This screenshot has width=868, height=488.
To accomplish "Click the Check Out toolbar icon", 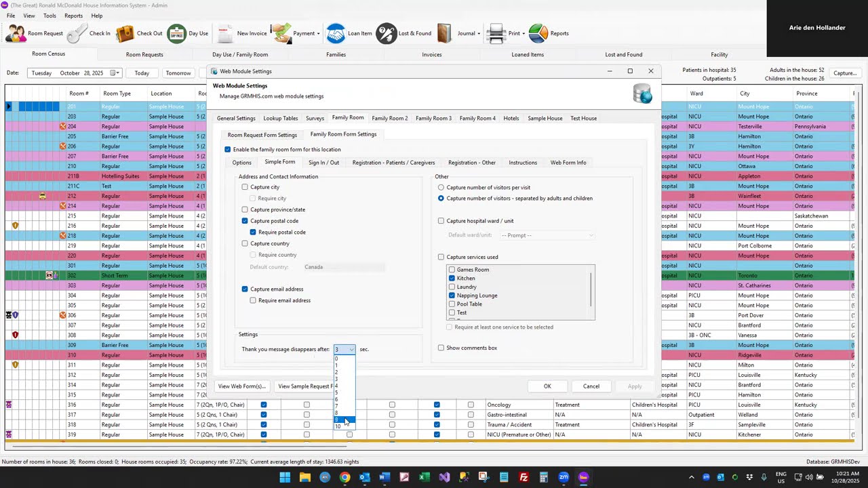I will click(x=125, y=33).
